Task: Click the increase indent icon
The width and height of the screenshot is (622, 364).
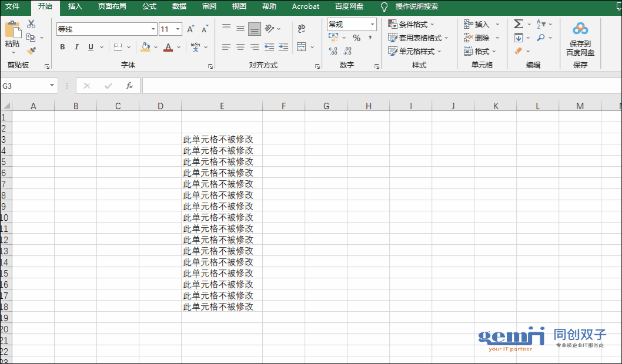Action: coord(283,47)
